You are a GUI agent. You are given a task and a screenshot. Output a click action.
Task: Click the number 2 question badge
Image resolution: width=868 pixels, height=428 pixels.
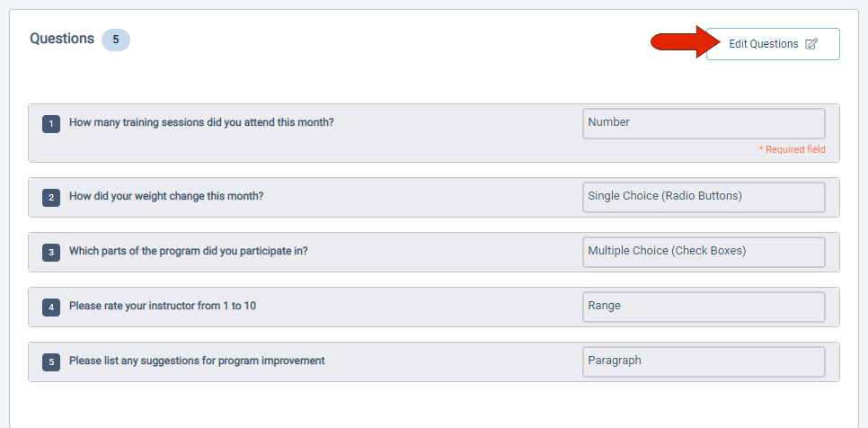pos(51,197)
